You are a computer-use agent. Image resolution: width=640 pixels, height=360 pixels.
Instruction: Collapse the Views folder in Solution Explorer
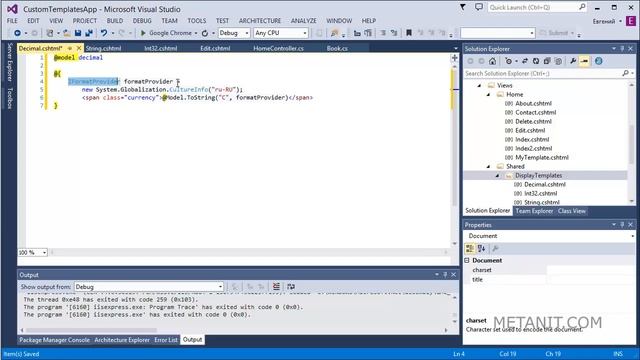point(480,85)
